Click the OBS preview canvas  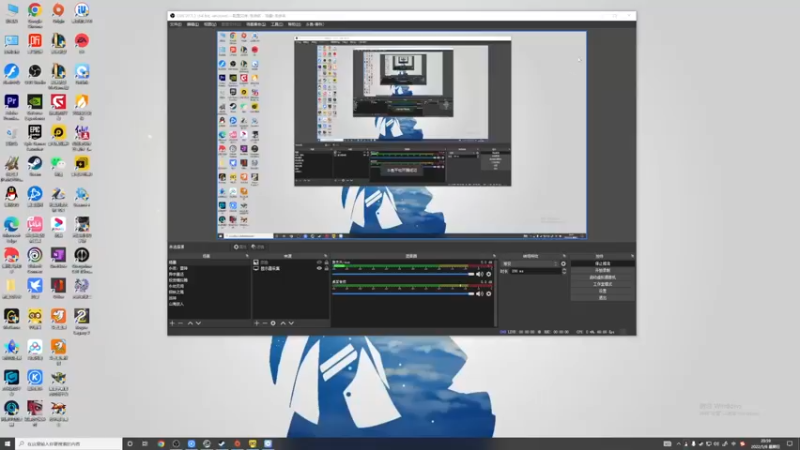pyautogui.click(x=402, y=136)
